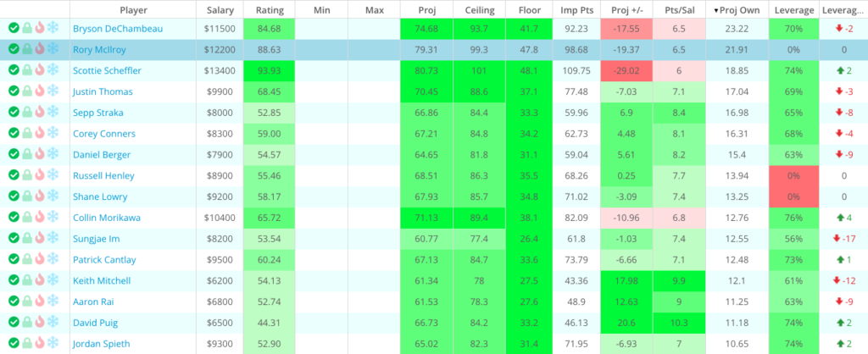This screenshot has width=868, height=354.
Task: Click the lock icon in Rory McIlroy row
Action: click(x=27, y=49)
